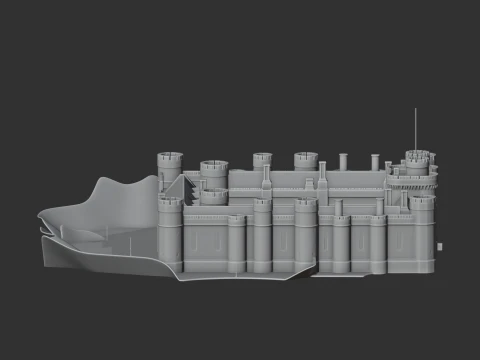Select the castle building model
480x360 pixels.
(x=297, y=213)
